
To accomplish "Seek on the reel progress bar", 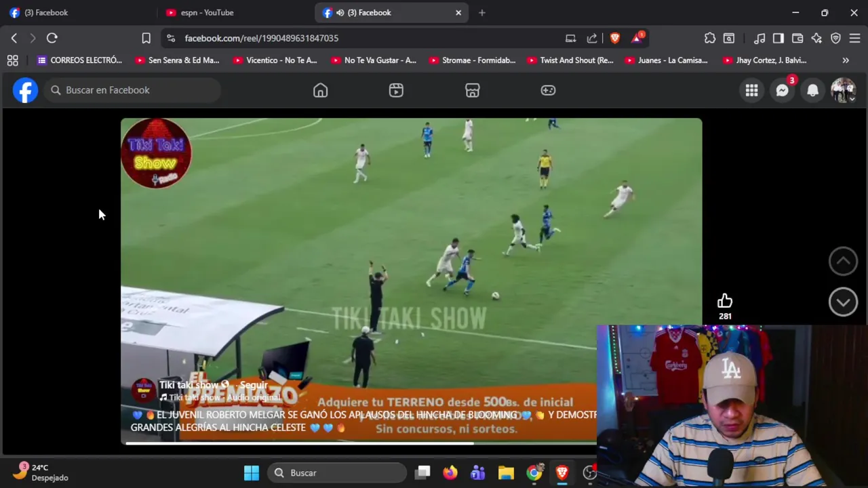I will click(361, 444).
